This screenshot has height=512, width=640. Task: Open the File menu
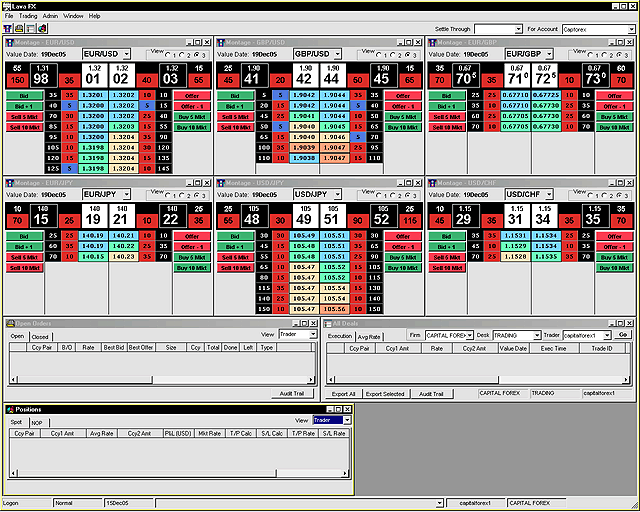tap(9, 16)
